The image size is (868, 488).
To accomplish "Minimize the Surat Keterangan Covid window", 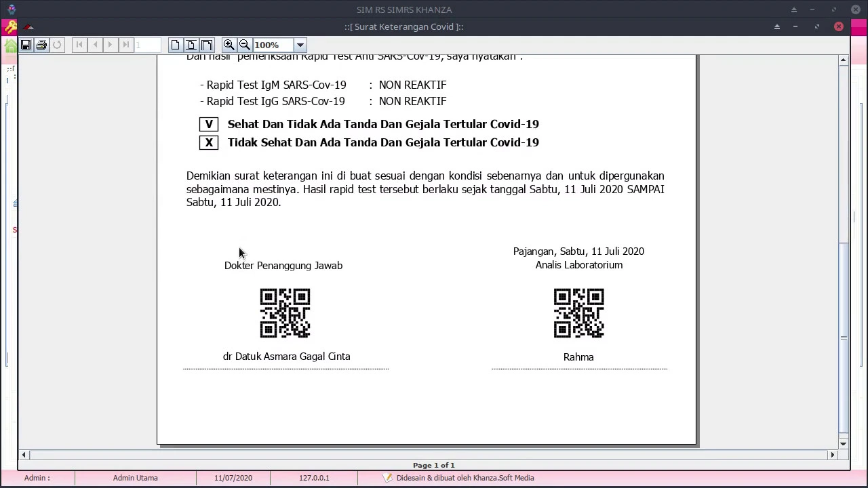I will pyautogui.click(x=795, y=26).
